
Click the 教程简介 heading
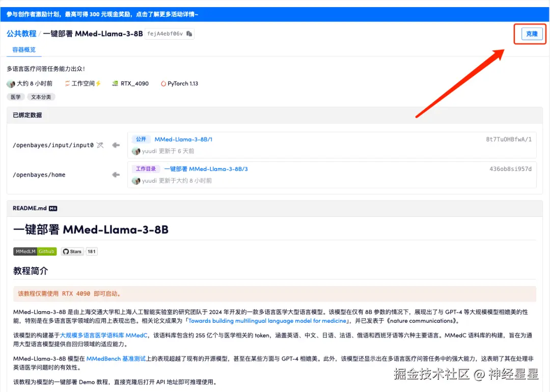[31, 271]
